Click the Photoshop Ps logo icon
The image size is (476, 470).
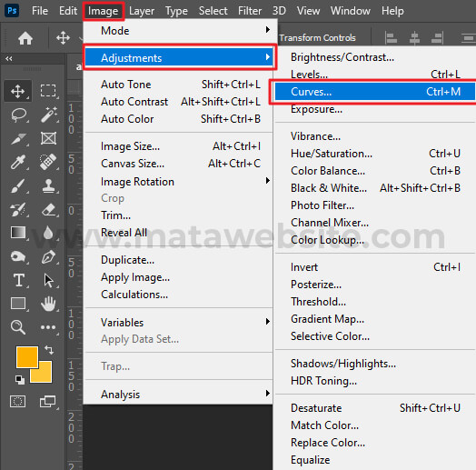point(12,11)
